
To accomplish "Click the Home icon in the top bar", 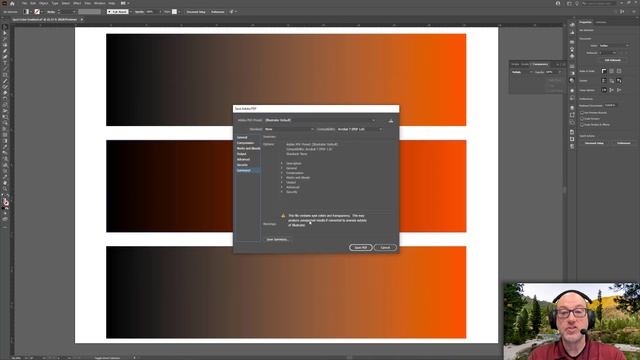I will pos(12,3).
